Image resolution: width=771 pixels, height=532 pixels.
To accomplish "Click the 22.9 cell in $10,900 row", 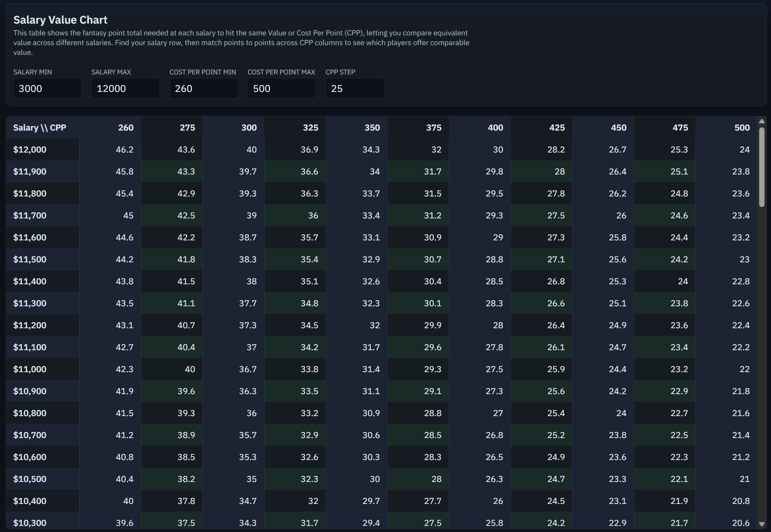I will (x=665, y=391).
